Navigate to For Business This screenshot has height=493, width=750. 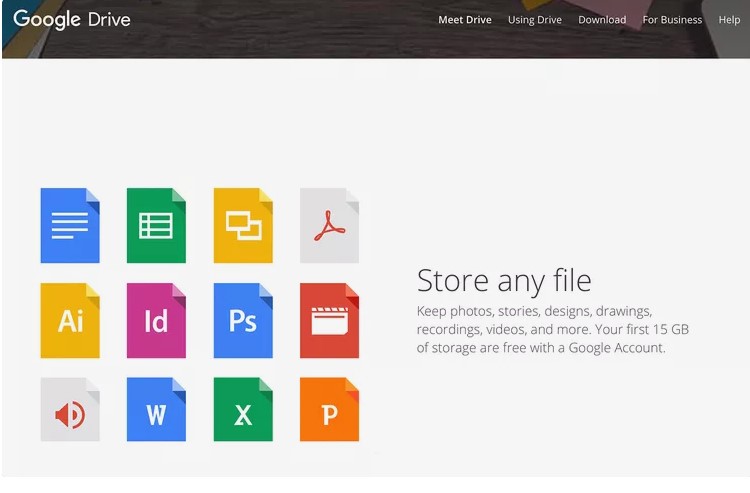click(672, 20)
